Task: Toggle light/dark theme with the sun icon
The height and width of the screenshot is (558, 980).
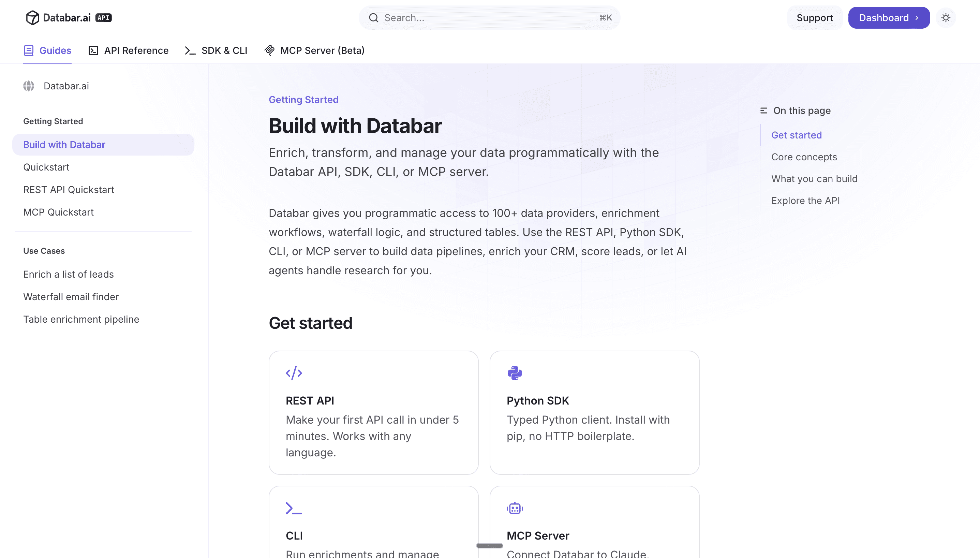Action: click(946, 18)
